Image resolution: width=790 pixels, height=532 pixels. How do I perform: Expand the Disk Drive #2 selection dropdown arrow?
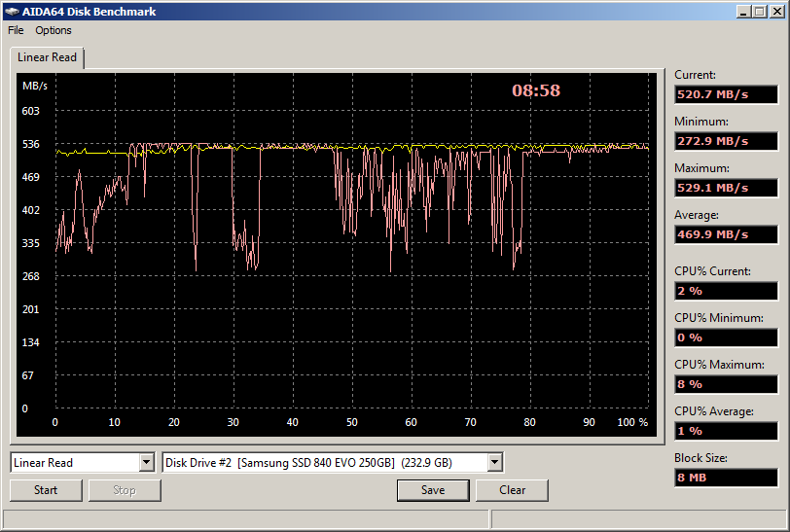coord(495,462)
